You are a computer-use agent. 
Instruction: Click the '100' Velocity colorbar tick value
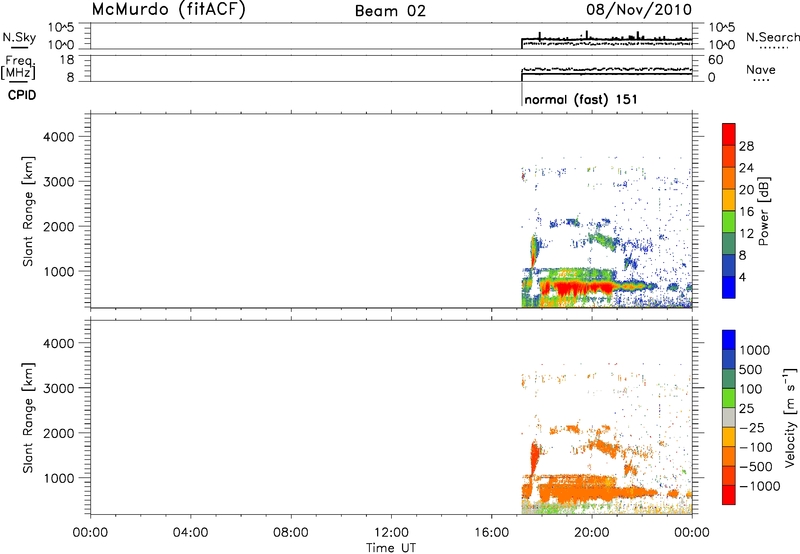tap(751, 389)
